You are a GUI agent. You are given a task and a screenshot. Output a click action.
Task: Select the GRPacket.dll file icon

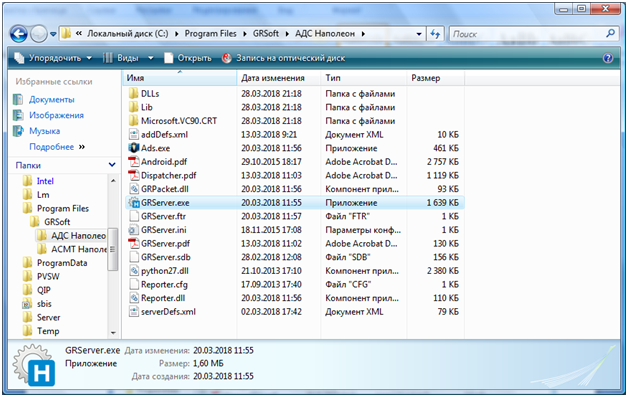(133, 189)
